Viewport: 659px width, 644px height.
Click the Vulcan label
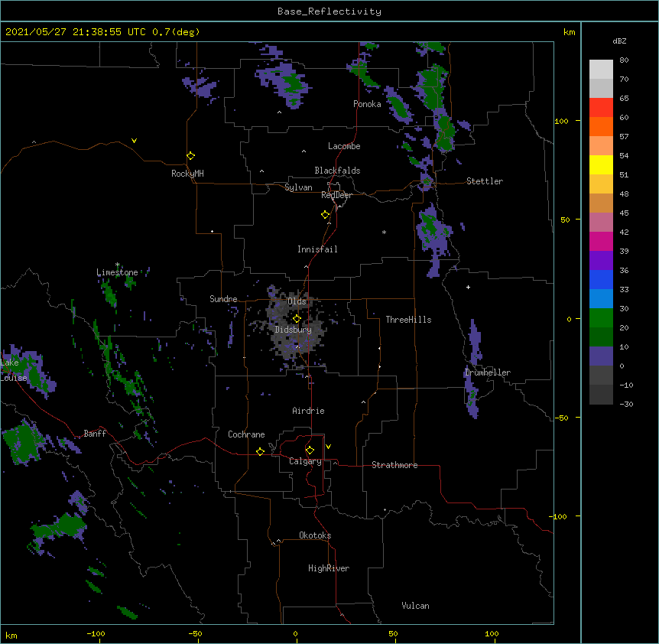tap(415, 606)
